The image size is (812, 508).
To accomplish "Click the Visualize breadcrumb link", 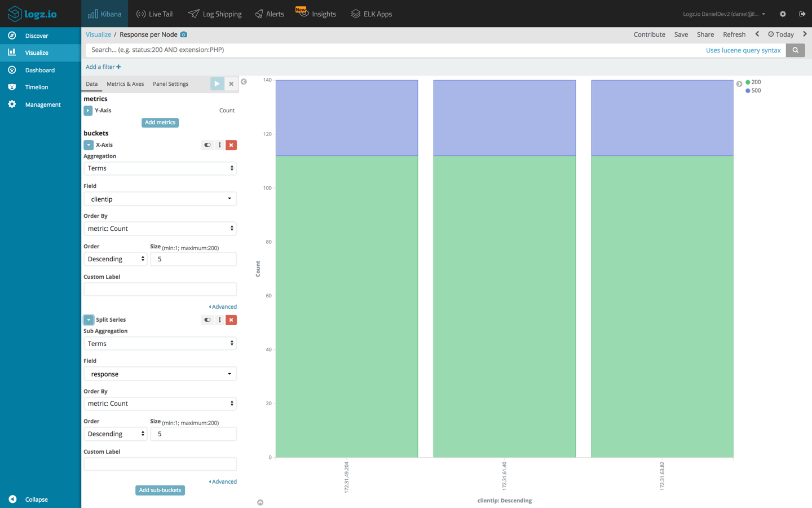I will [98, 34].
